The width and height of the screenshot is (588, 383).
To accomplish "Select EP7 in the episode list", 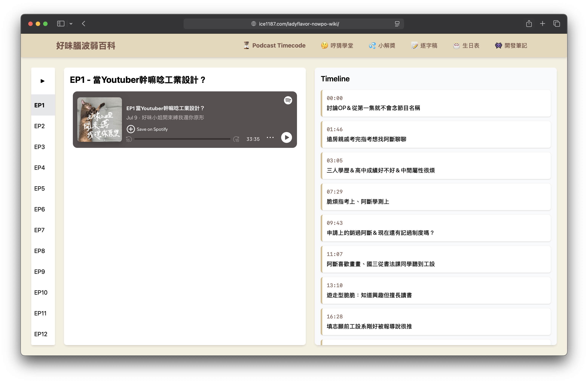I will 43,230.
